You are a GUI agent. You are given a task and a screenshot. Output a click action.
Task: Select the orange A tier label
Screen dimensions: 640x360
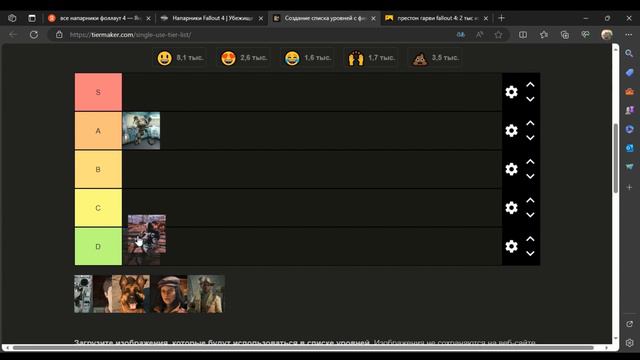point(98,131)
